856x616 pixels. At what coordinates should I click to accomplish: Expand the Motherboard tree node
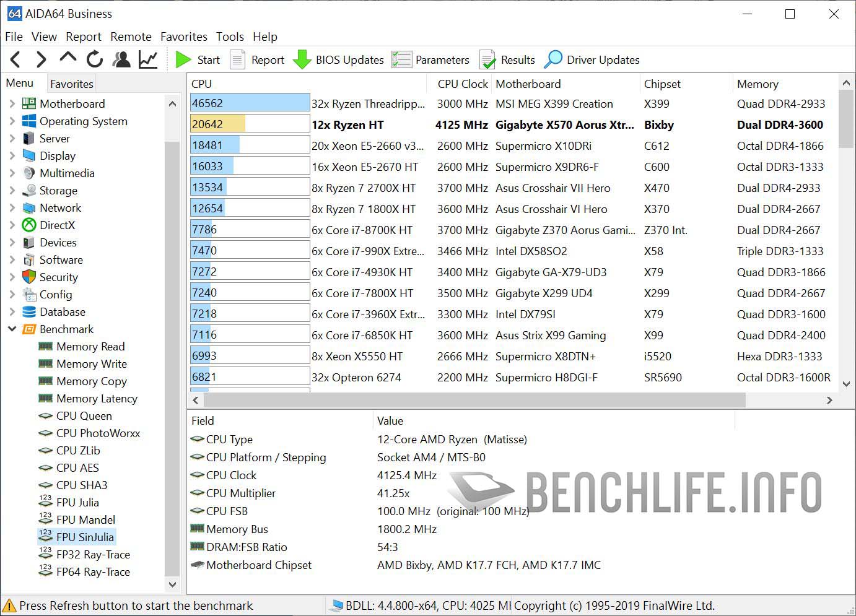click(x=12, y=104)
